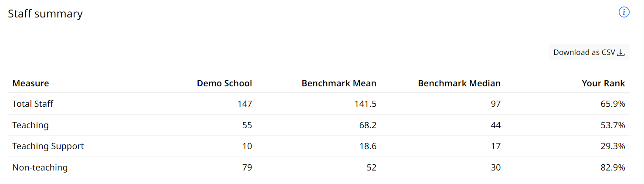Select the Total Staff row label
This screenshot has width=644, height=184.
[33, 104]
